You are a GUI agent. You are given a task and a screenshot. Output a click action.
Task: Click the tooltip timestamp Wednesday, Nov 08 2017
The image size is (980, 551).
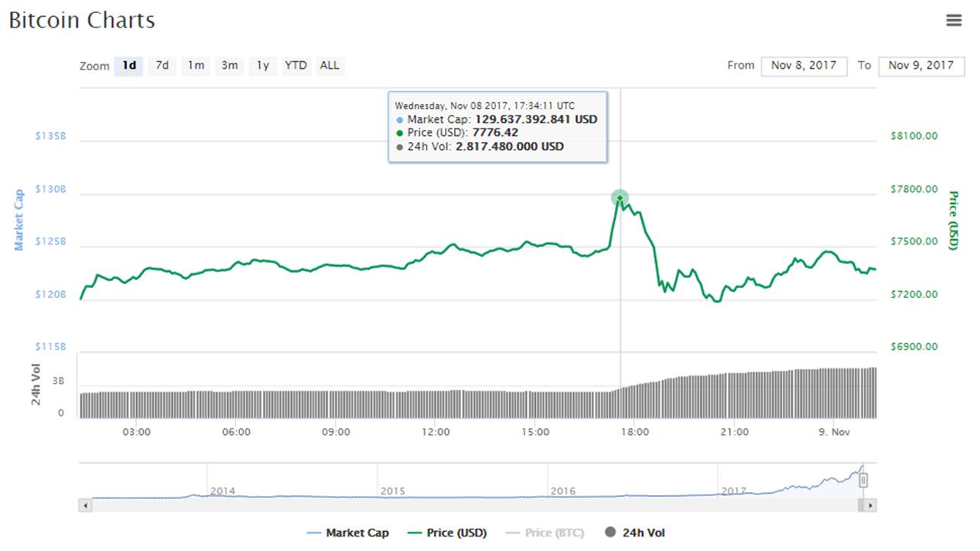(485, 106)
